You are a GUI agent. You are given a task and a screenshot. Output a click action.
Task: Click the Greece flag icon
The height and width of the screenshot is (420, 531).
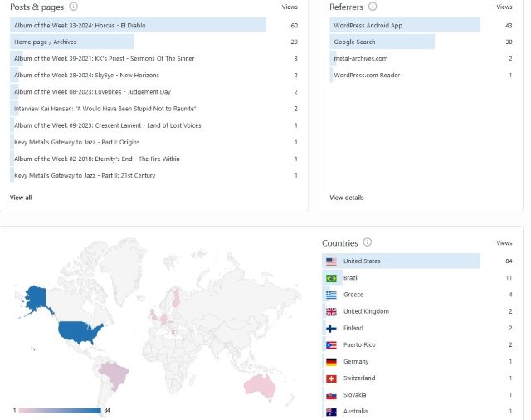(x=331, y=295)
